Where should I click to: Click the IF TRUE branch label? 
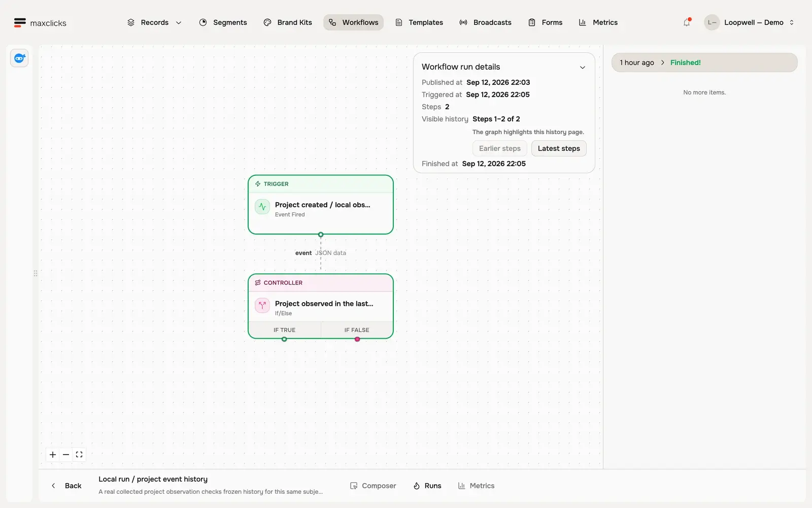point(285,330)
